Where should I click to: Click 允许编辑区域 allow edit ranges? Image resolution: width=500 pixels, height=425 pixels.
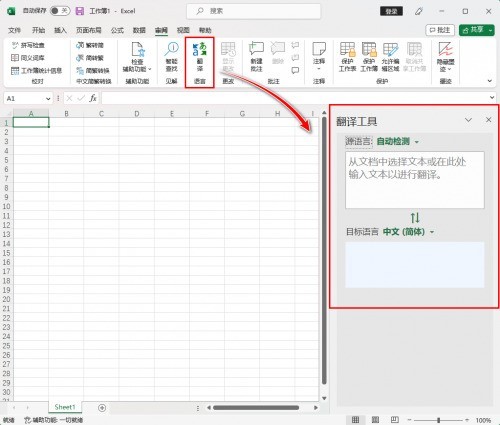tap(390, 57)
